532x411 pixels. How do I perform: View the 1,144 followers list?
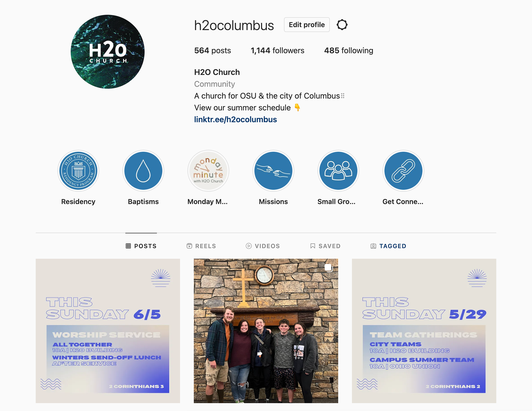(x=277, y=50)
